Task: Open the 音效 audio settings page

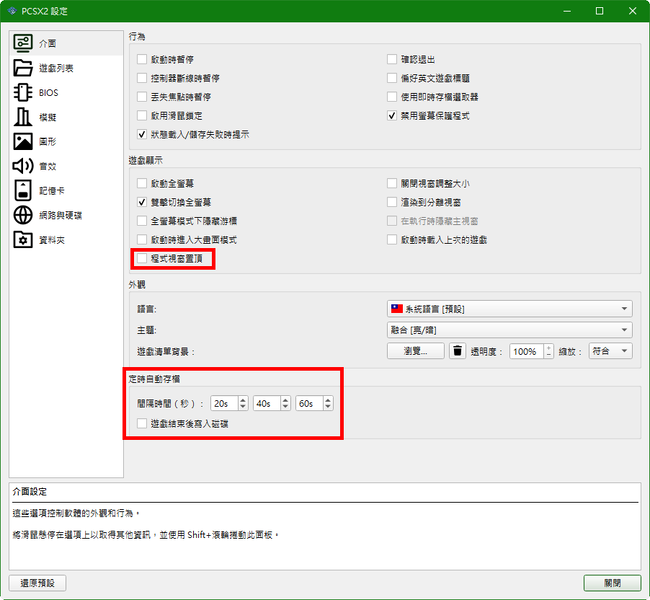Action: [66, 166]
